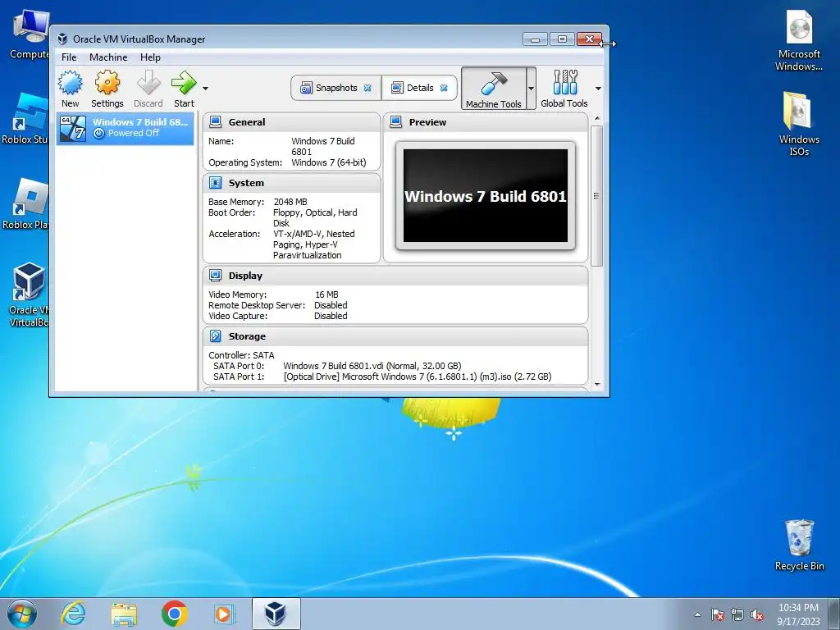The height and width of the screenshot is (630, 840).
Task: Click VirtualBox logo in window title bar
Action: click(62, 39)
